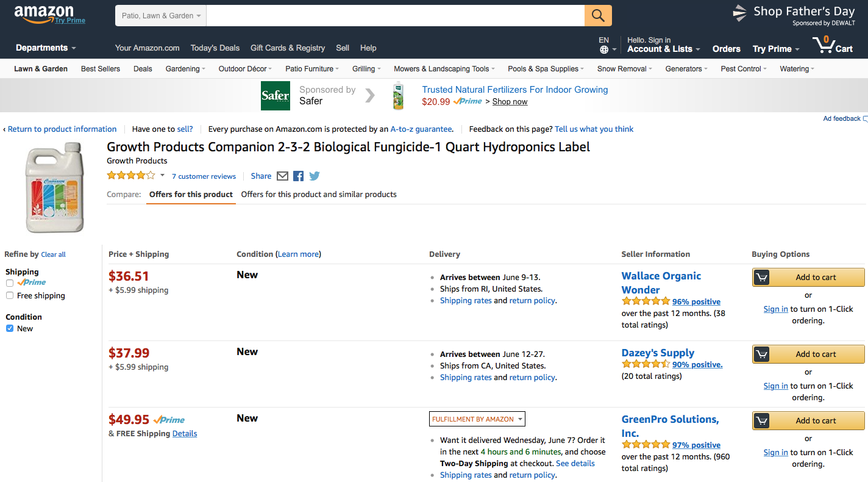This screenshot has height=482, width=868.
Task: Open the Fulfillment by Amazon dropdown
Action: point(477,419)
